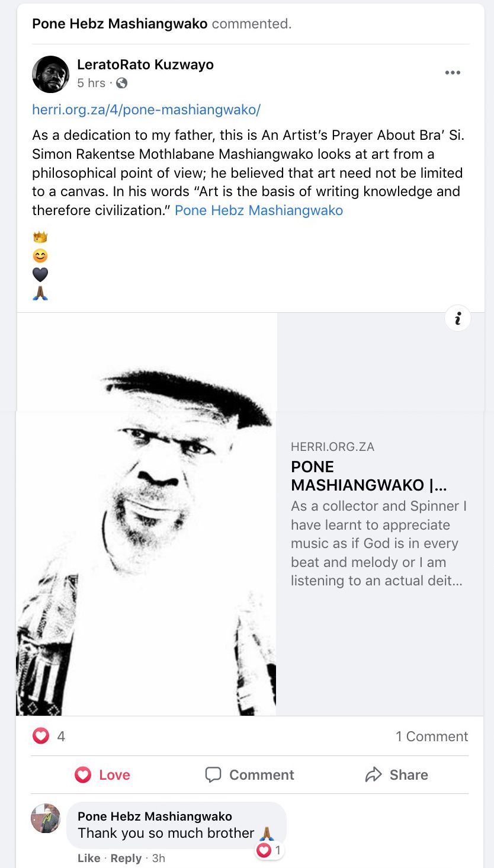Screen dimensions: 494x868
Task: Click the '5 hrs' post timestamp
Action: pos(91,83)
